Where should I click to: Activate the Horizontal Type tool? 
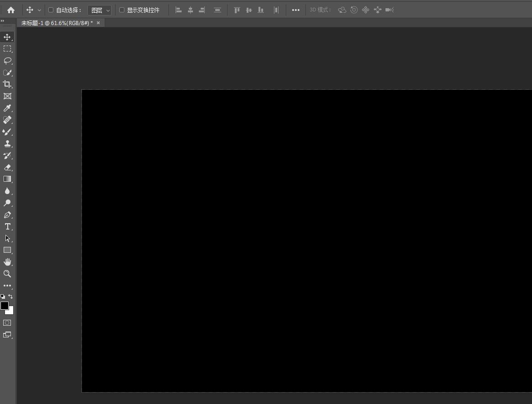pyautogui.click(x=7, y=226)
